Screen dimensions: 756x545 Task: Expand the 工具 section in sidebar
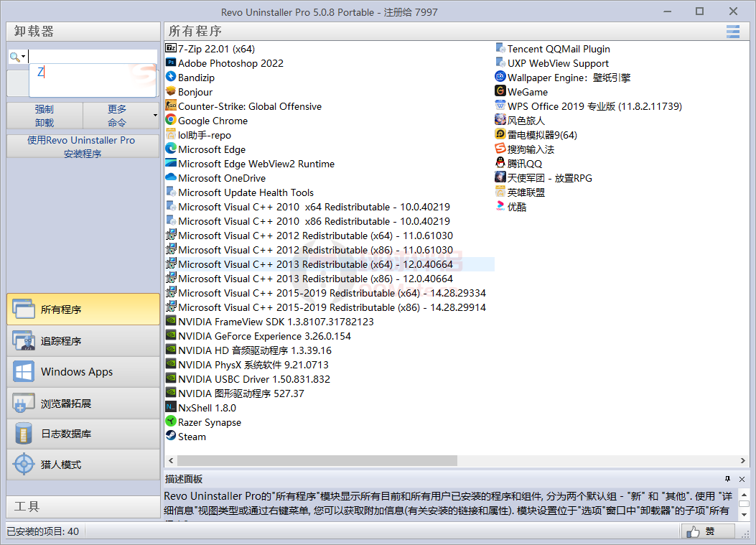pyautogui.click(x=83, y=506)
